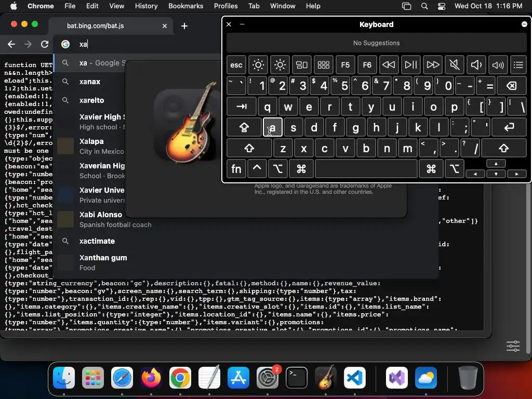532x399 pixels.
Task: Click the fast-forward media key
Action: click(x=433, y=65)
